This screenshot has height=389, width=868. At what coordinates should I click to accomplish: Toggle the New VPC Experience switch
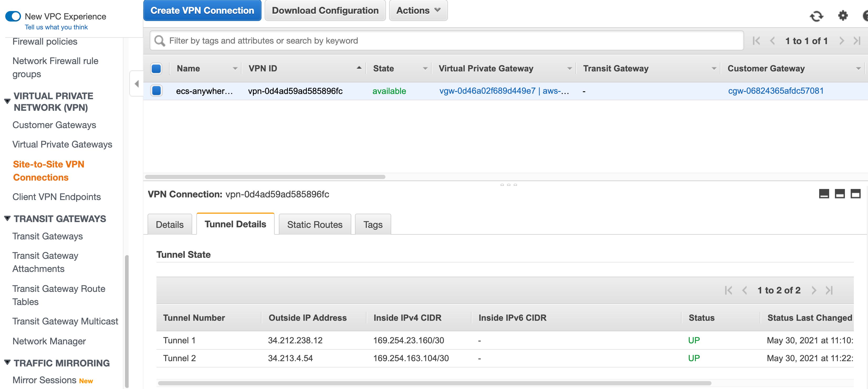point(13,16)
